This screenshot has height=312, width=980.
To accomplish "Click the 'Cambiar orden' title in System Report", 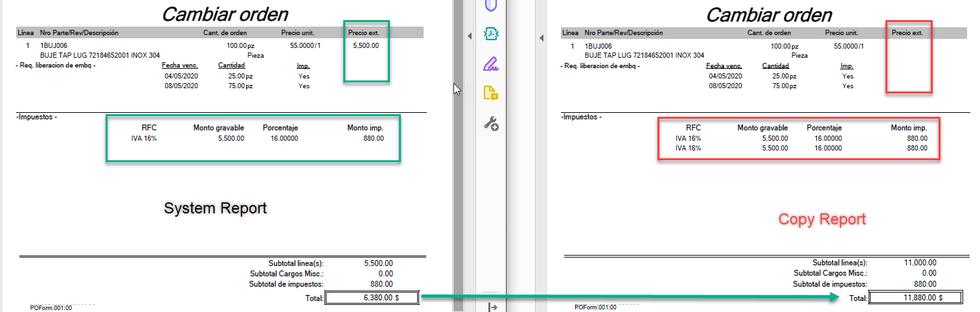I will click(x=225, y=14).
